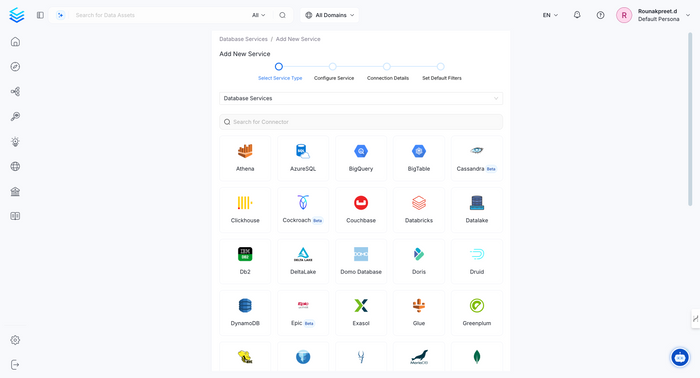Open the All Domains dropdown

pos(330,15)
